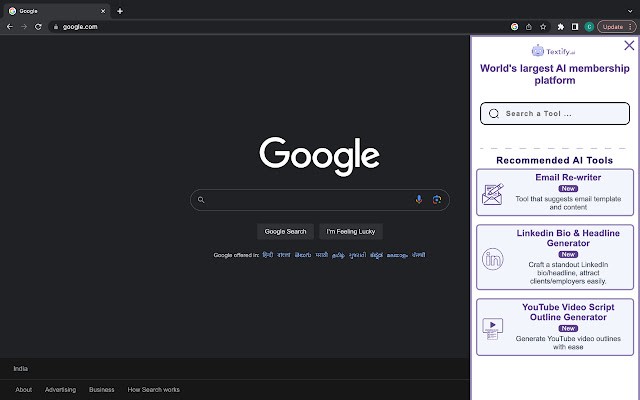The height and width of the screenshot is (400, 640).
Task: Open YouTube Video Script Outline Generator
Action: pyautogui.click(x=555, y=327)
